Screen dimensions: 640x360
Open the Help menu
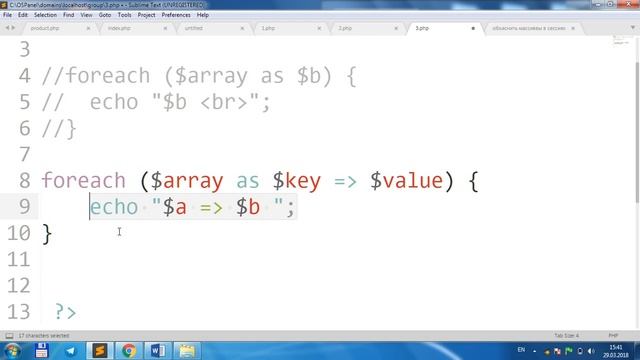[203, 15]
